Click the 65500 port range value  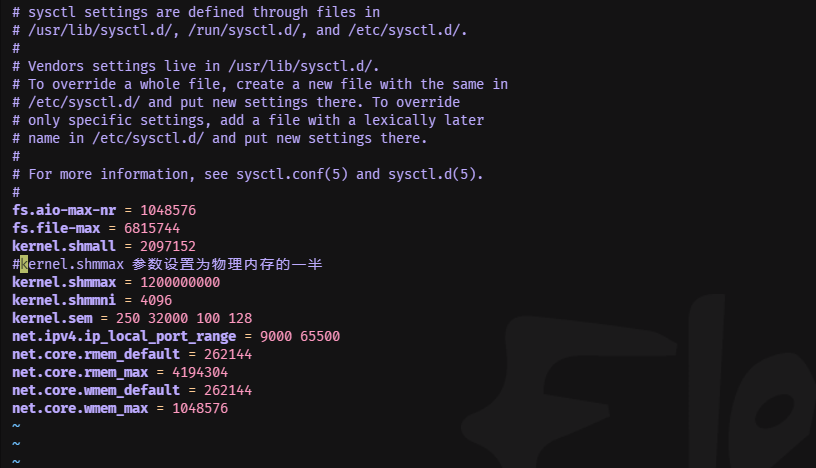tap(320, 336)
